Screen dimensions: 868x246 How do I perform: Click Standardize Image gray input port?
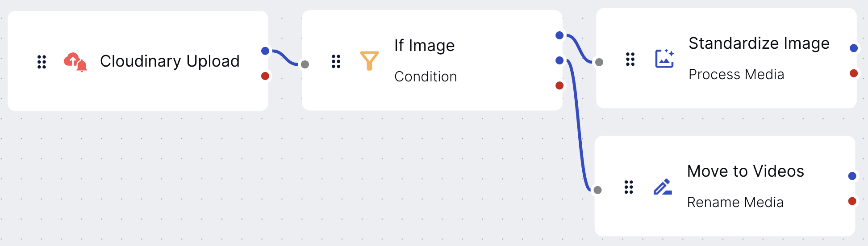coord(599,62)
